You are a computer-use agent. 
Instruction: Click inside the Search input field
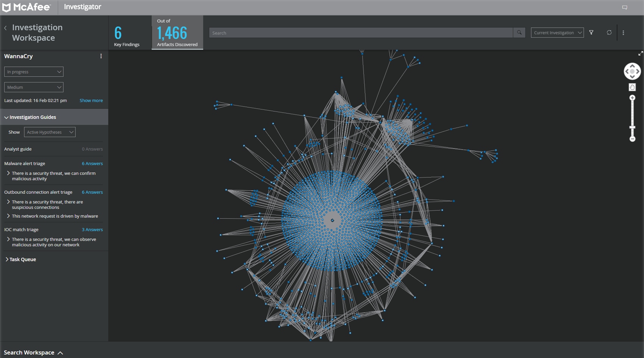point(361,33)
